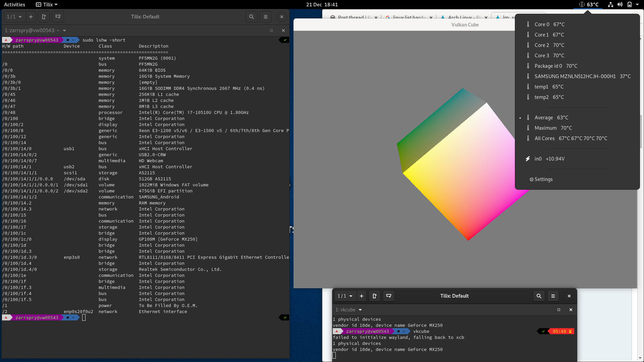Open the 21 Dec 18:41 clock menu

click(322, 5)
